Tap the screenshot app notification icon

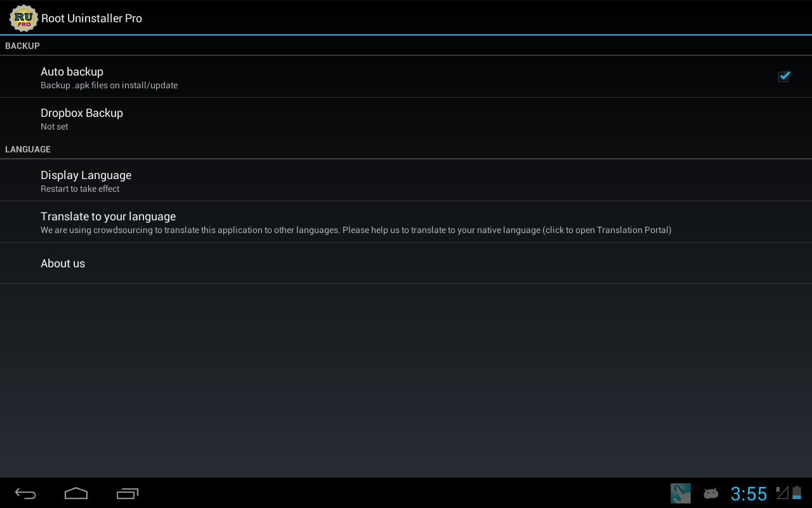coord(681,493)
